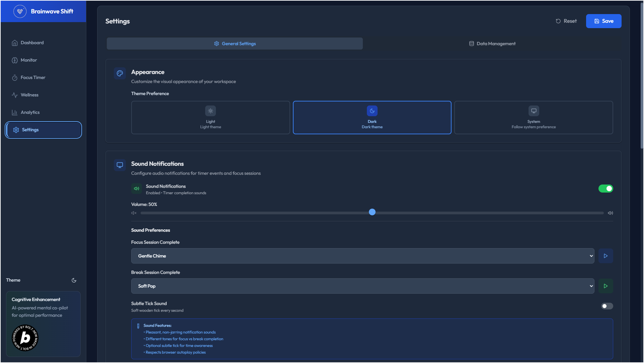644x363 pixels.
Task: Click the Brainwave Shift logo icon
Action: tap(20, 11)
